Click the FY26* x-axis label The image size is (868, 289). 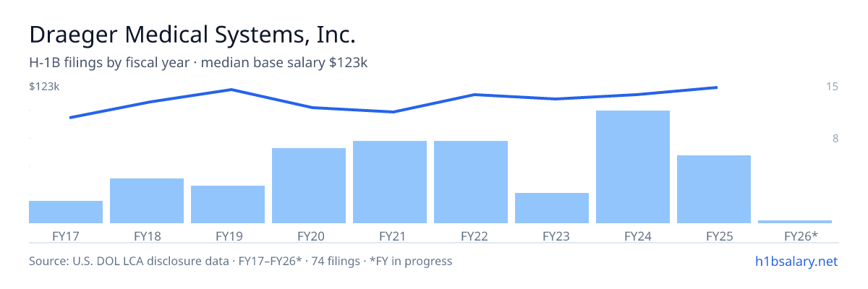[x=801, y=236]
